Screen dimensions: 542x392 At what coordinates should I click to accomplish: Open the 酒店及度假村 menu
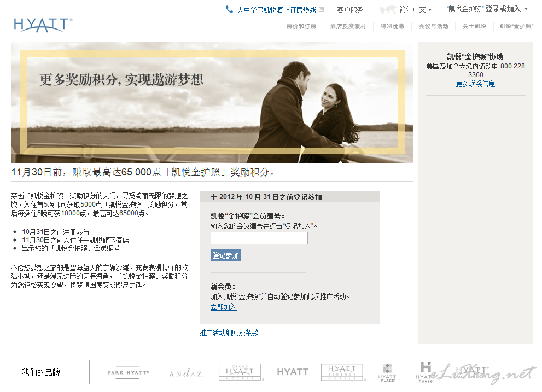[x=348, y=26]
